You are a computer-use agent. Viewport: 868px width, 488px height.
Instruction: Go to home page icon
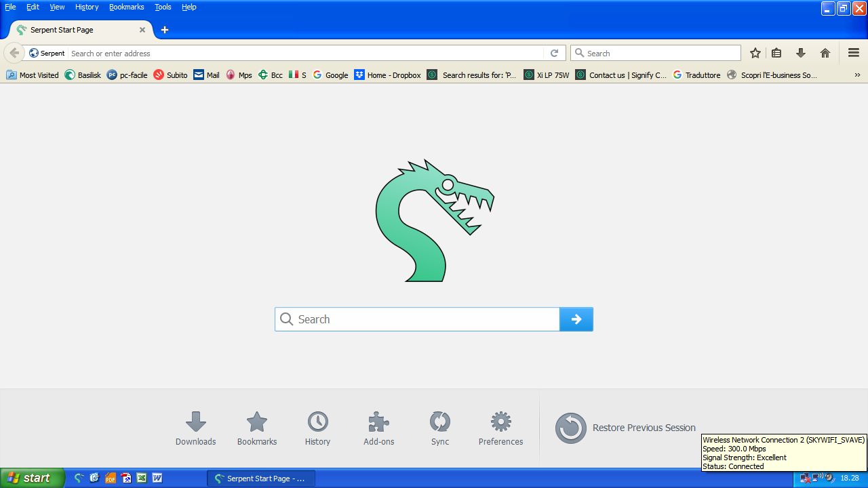coord(825,53)
